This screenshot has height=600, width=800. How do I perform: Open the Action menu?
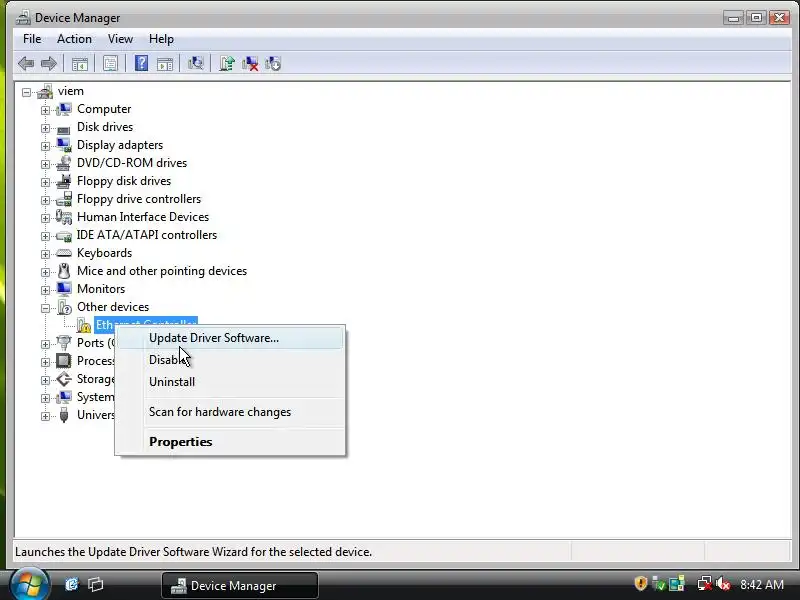74,39
